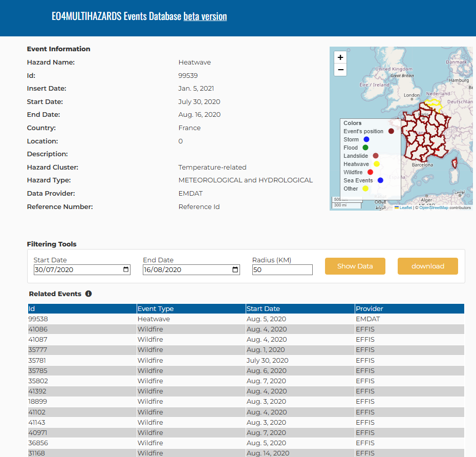Open the Start Date calendar picker
Screen dimensions: 476x457
[126, 269]
